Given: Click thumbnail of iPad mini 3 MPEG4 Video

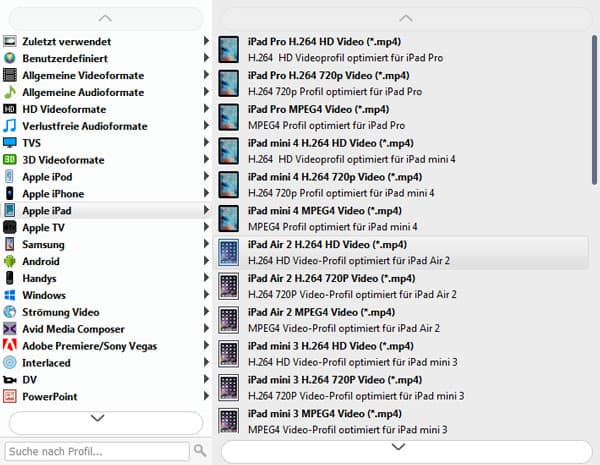Looking at the screenshot, I should pos(229,421).
